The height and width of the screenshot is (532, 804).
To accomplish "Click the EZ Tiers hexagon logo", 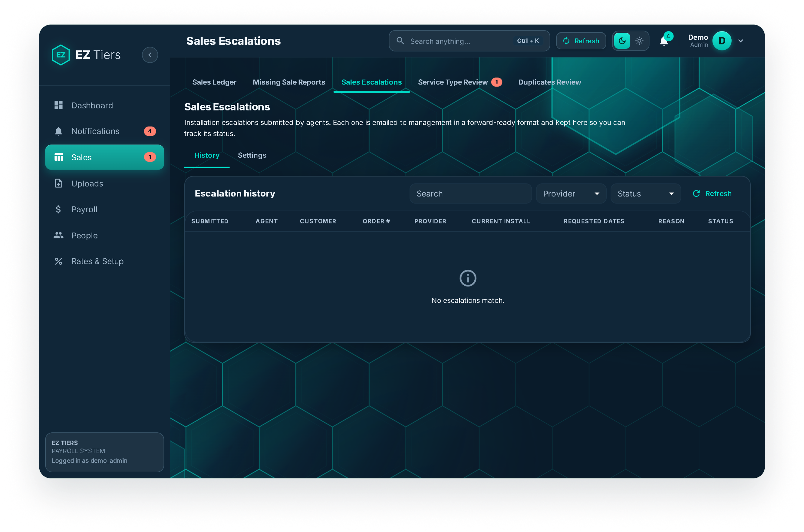I will click(x=61, y=55).
